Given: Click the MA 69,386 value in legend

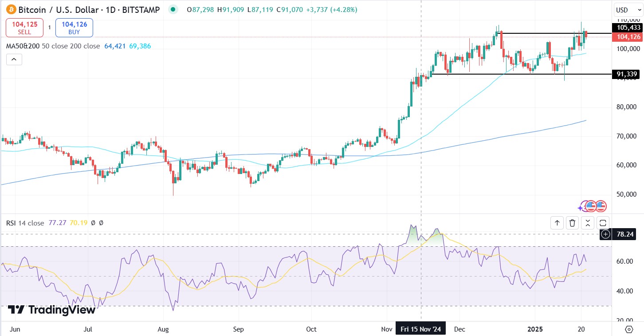Looking at the screenshot, I should coord(140,46).
